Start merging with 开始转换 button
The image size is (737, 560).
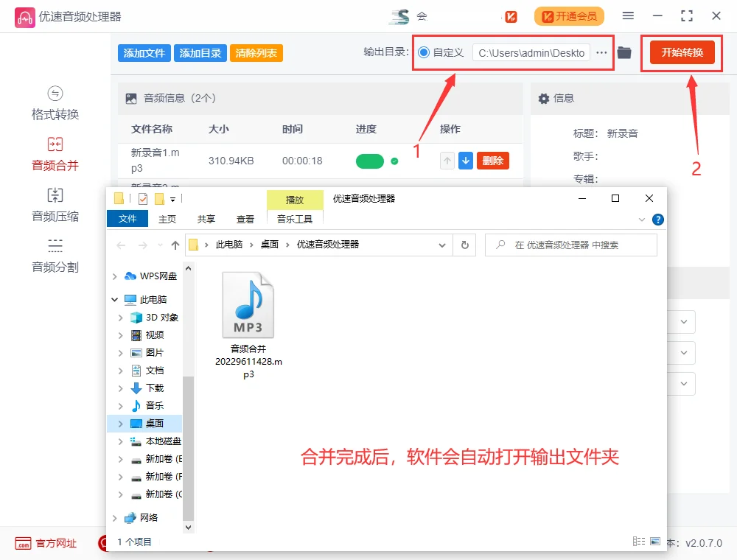click(682, 52)
